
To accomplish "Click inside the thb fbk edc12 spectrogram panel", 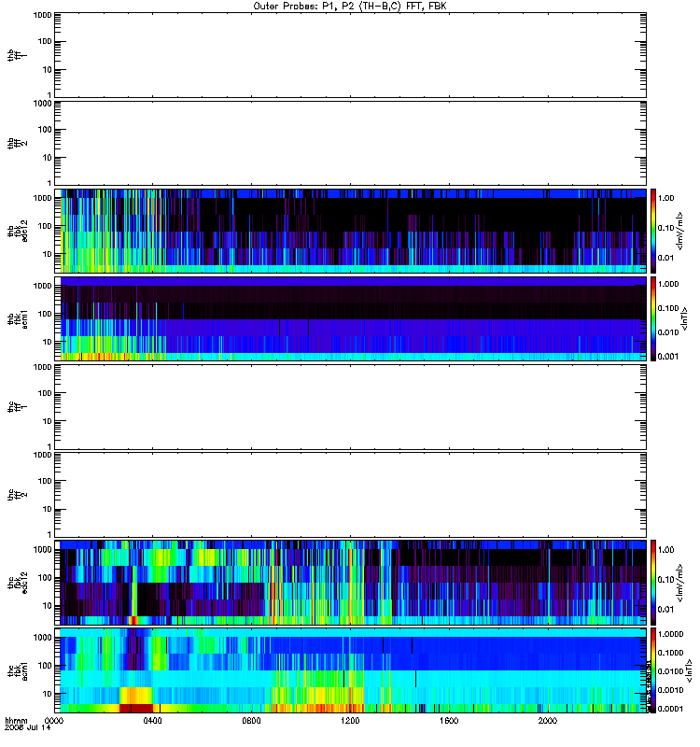I will coord(350,231).
